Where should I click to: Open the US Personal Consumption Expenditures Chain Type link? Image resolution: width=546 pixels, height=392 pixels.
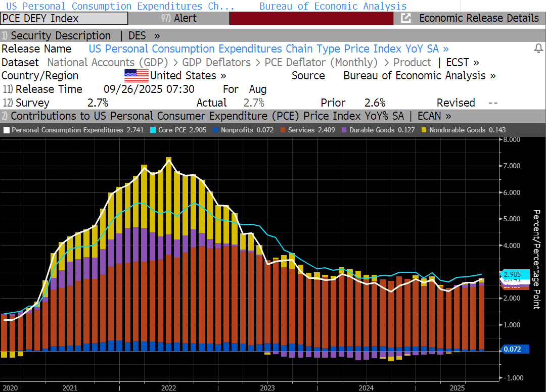(x=268, y=48)
